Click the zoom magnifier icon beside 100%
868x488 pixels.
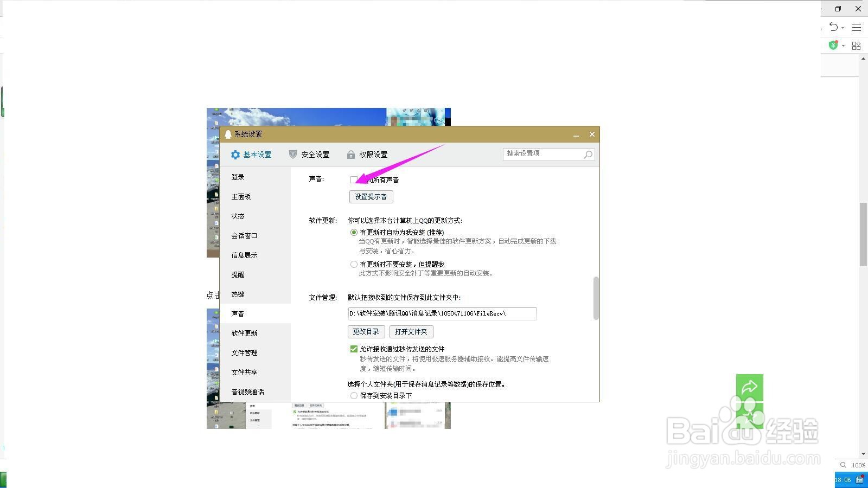click(843, 465)
